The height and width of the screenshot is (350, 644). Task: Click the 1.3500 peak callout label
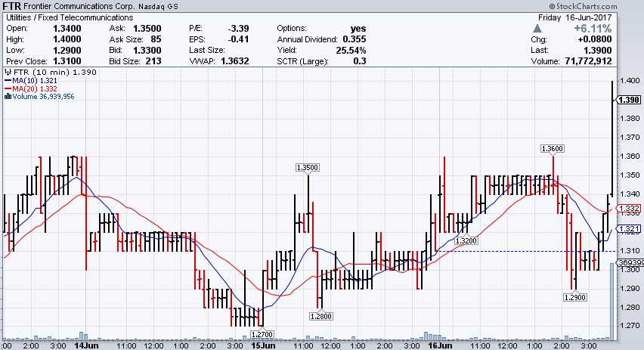point(308,167)
